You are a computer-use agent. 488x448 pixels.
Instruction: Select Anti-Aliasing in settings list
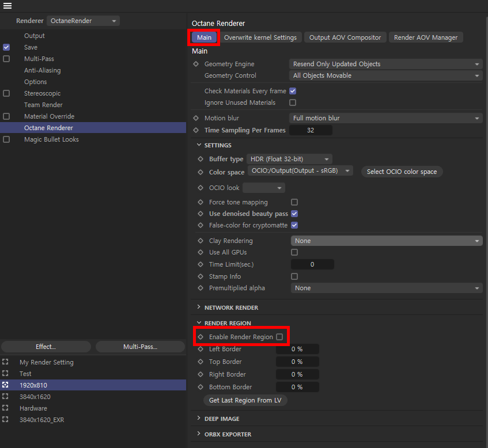[42, 70]
